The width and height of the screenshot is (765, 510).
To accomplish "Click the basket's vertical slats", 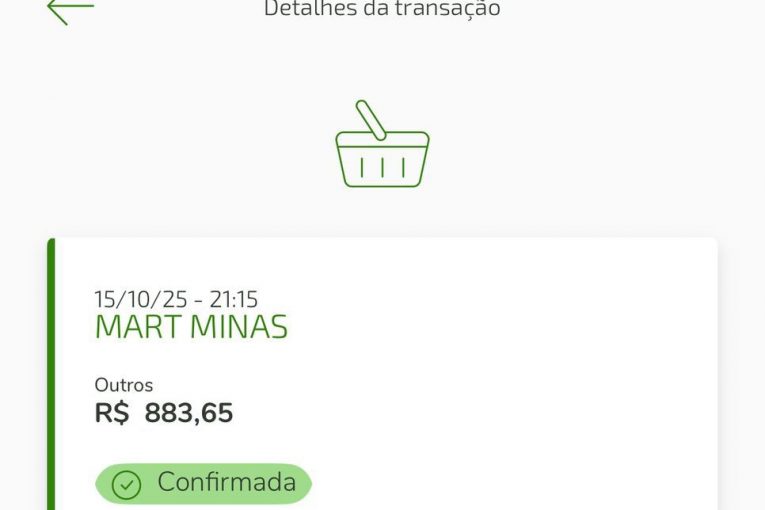I will point(382,167).
